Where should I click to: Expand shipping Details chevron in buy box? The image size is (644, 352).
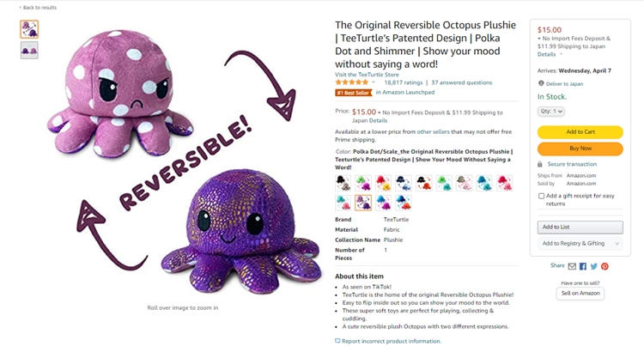pyautogui.click(x=561, y=54)
